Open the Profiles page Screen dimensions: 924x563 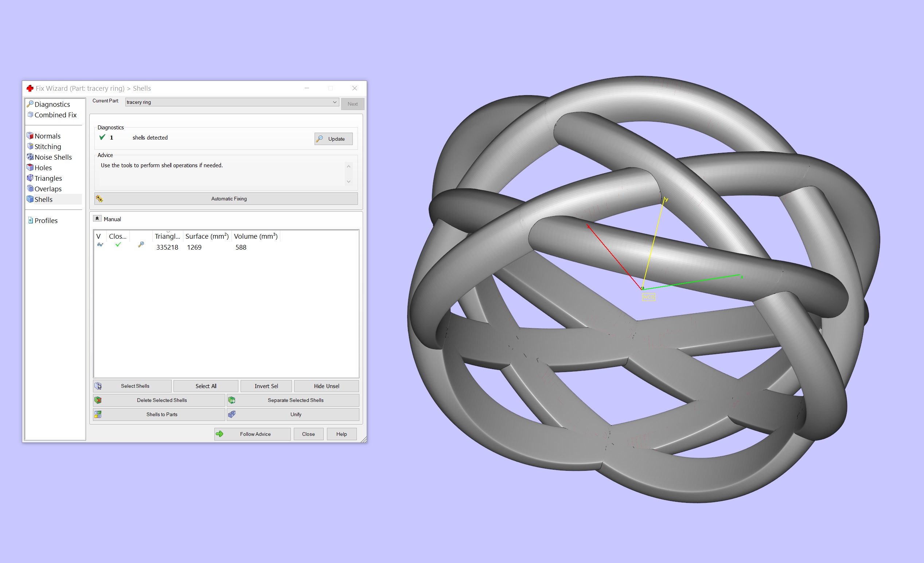tap(46, 220)
